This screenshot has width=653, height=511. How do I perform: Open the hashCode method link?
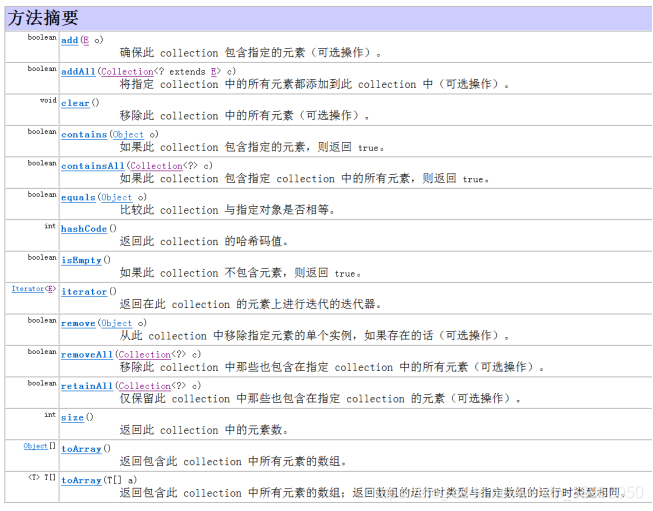click(84, 229)
